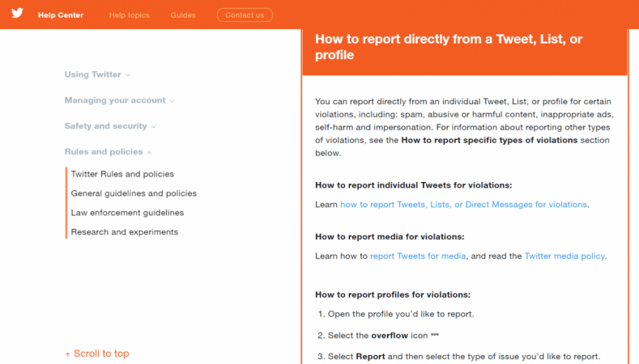
Task: Click the heading How to report directly from a Tweet
Action: pos(449,47)
